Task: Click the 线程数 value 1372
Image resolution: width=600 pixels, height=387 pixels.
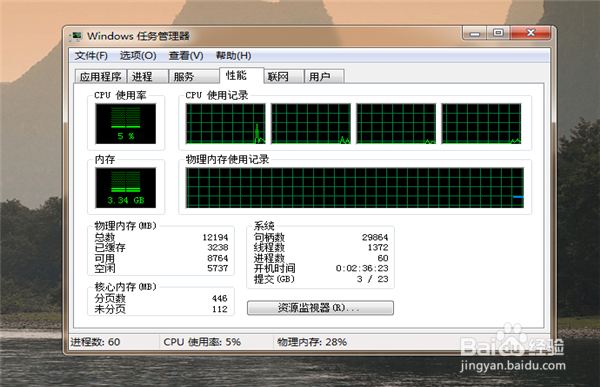Action: (378, 248)
